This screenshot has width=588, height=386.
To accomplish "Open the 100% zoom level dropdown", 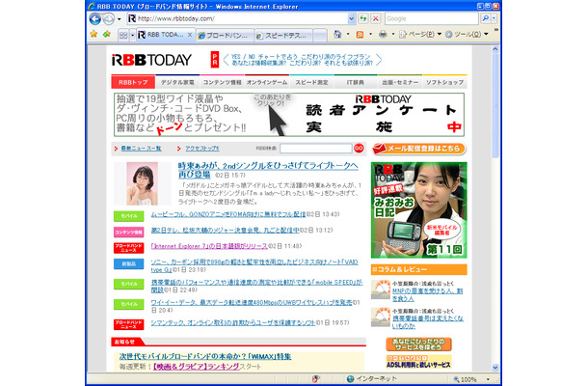I will (x=488, y=379).
